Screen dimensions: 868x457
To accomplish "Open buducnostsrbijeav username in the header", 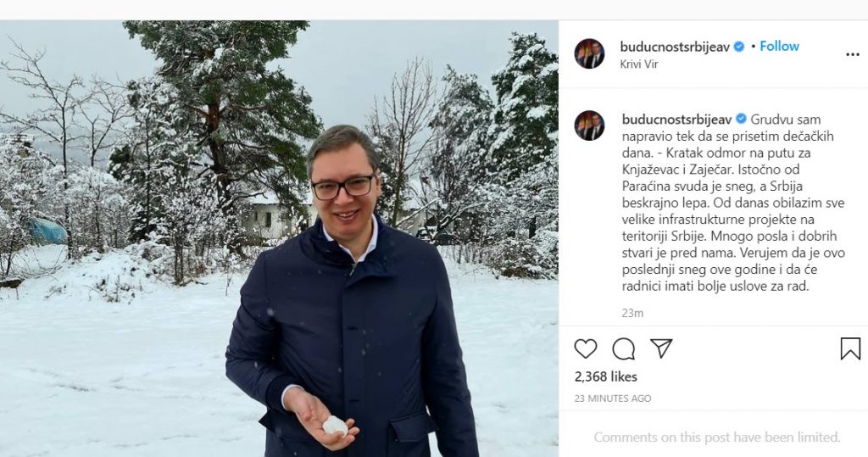I will (x=675, y=47).
